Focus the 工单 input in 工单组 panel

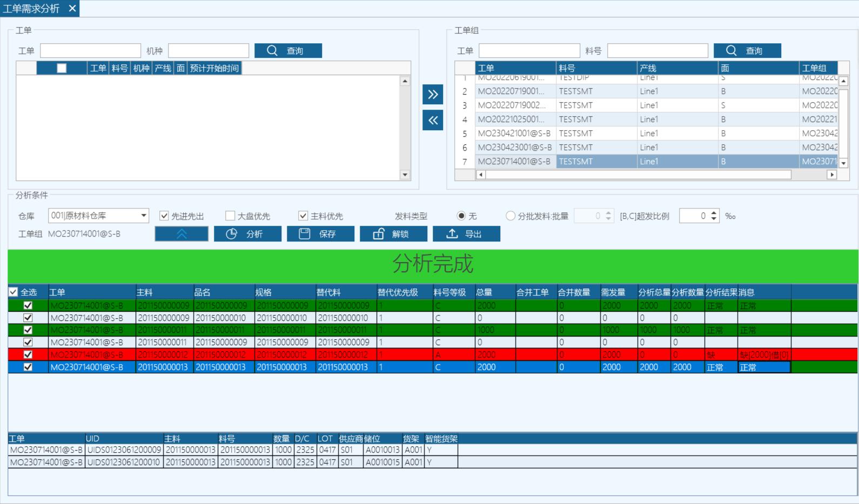coord(529,51)
